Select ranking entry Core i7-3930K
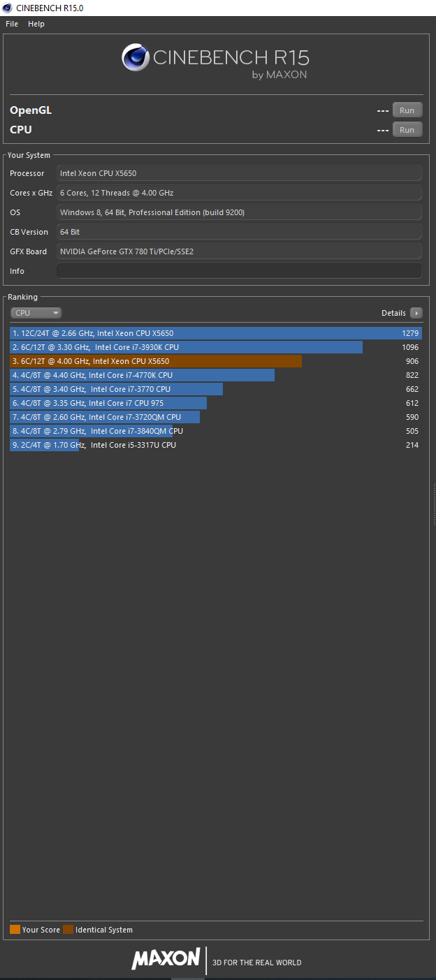This screenshot has width=436, height=980. pyautogui.click(x=216, y=347)
